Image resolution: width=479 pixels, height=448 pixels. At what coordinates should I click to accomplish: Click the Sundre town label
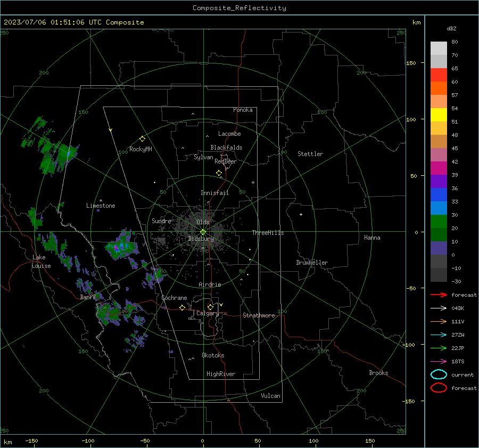click(161, 221)
